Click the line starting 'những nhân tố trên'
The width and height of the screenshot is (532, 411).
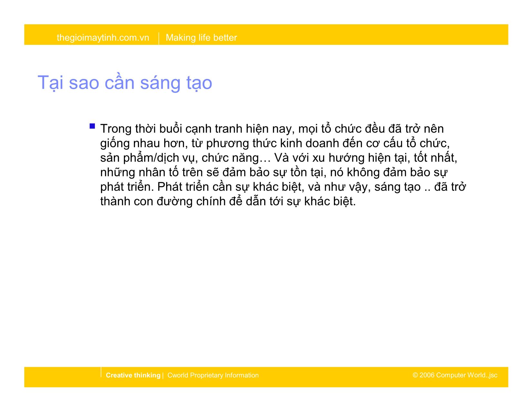pyautogui.click(x=274, y=172)
